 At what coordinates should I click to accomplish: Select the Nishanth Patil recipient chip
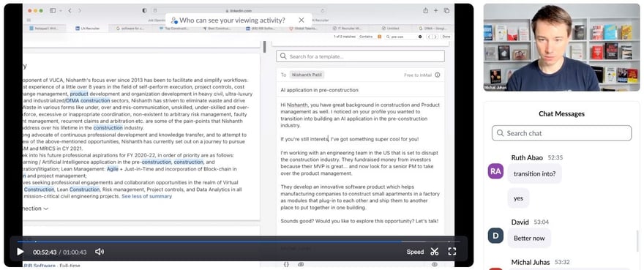tap(307, 75)
